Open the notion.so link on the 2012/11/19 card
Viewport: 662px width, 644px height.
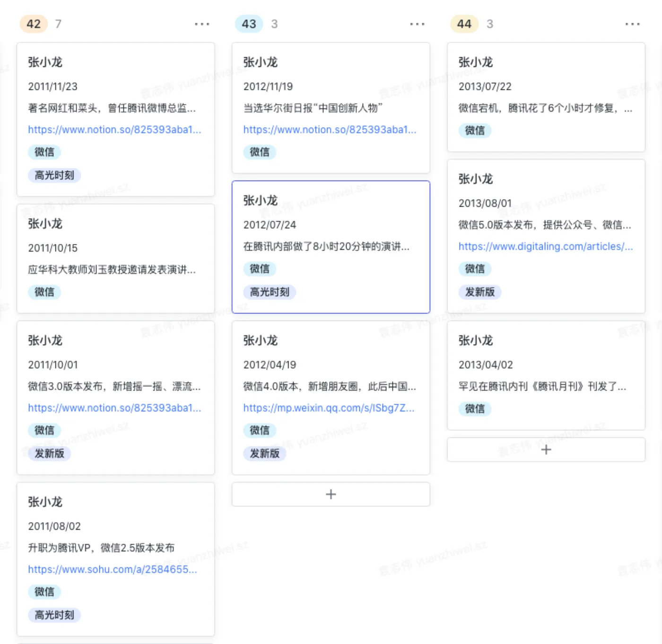pos(330,130)
